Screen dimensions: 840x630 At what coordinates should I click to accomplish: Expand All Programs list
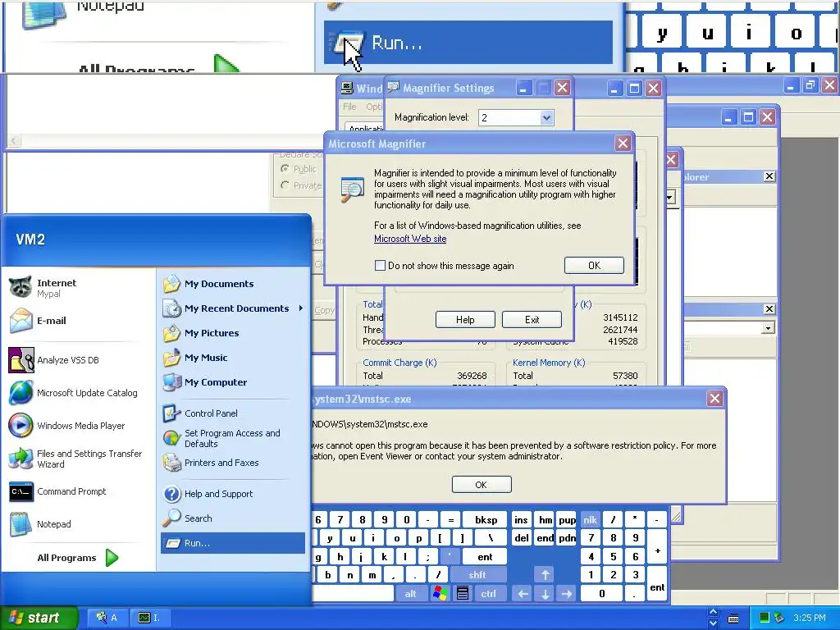[x=78, y=558]
